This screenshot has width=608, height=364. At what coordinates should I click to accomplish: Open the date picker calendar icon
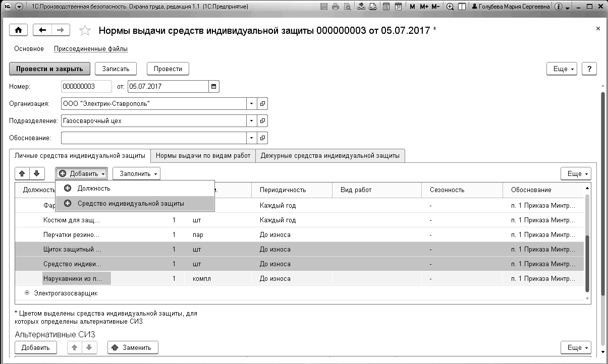click(214, 86)
